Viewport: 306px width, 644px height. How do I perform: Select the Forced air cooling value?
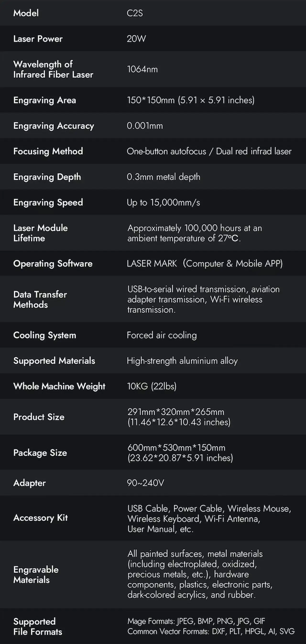[162, 335]
